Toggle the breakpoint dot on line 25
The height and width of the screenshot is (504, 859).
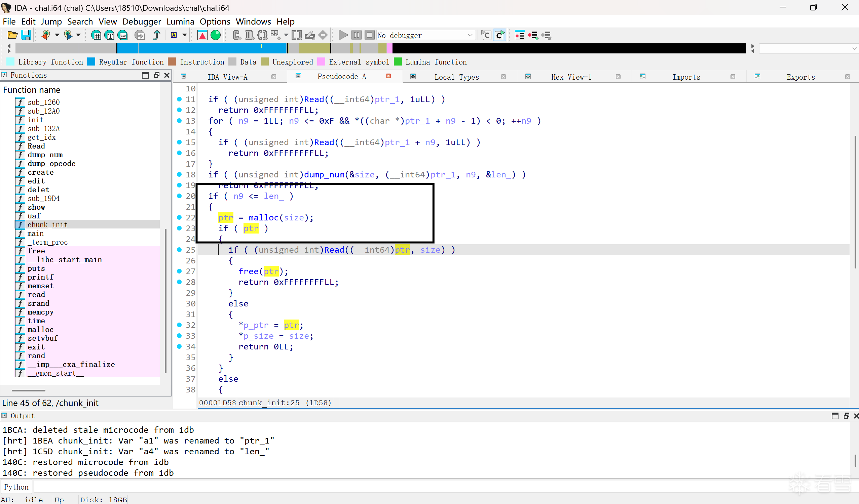(x=179, y=250)
